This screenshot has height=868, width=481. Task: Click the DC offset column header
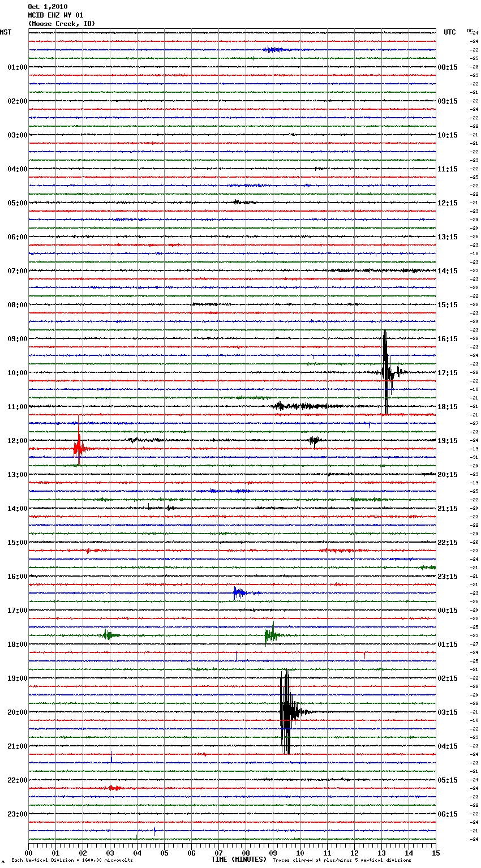pyautogui.click(x=470, y=30)
